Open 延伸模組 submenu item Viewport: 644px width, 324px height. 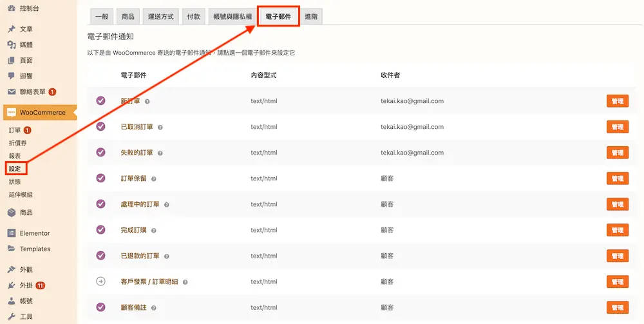pos(21,195)
